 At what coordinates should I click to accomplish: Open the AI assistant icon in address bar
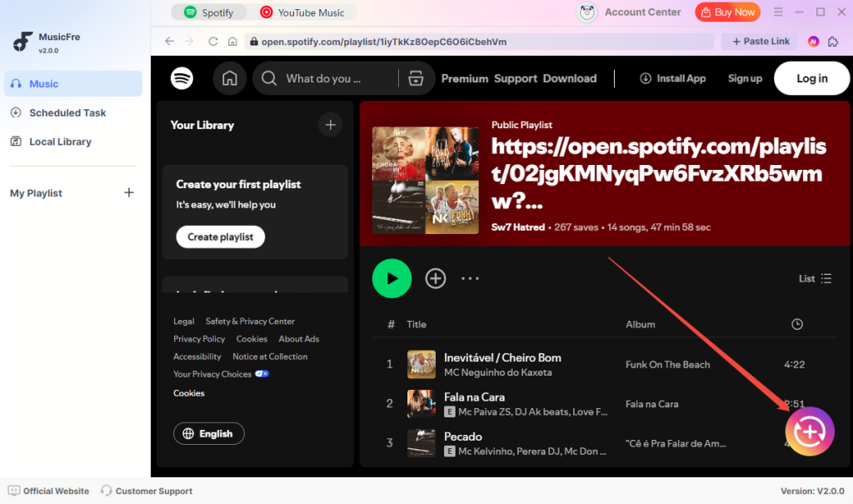click(x=813, y=42)
